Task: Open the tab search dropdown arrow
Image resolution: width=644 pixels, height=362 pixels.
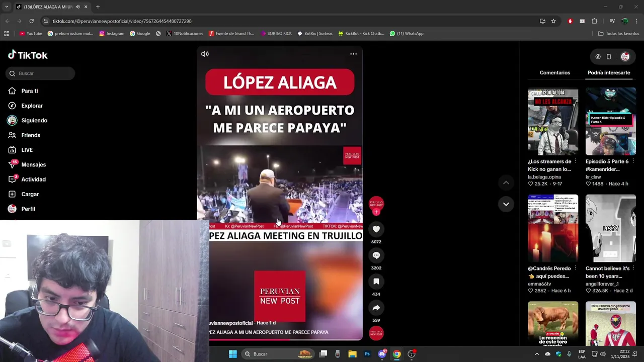Action: (x=7, y=7)
